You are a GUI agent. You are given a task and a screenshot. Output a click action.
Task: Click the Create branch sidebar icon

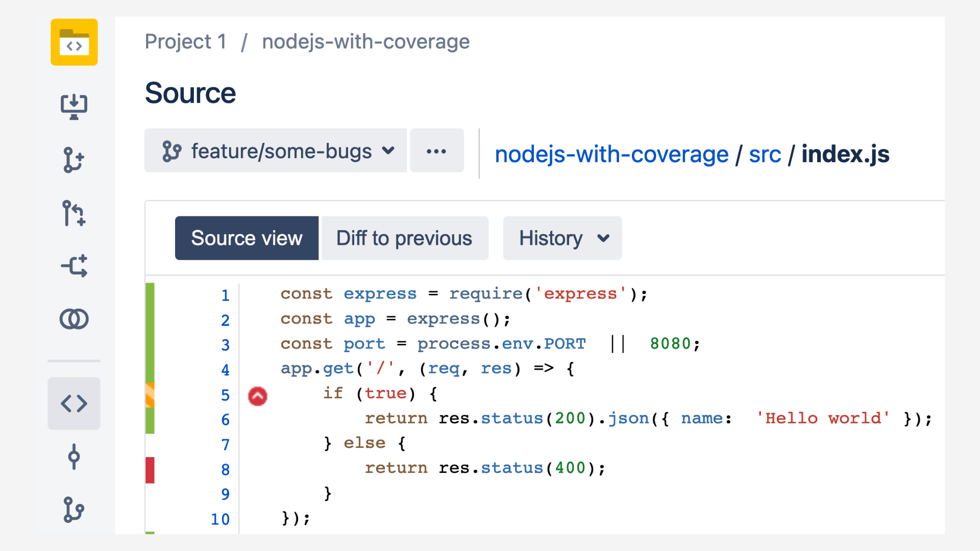74,160
